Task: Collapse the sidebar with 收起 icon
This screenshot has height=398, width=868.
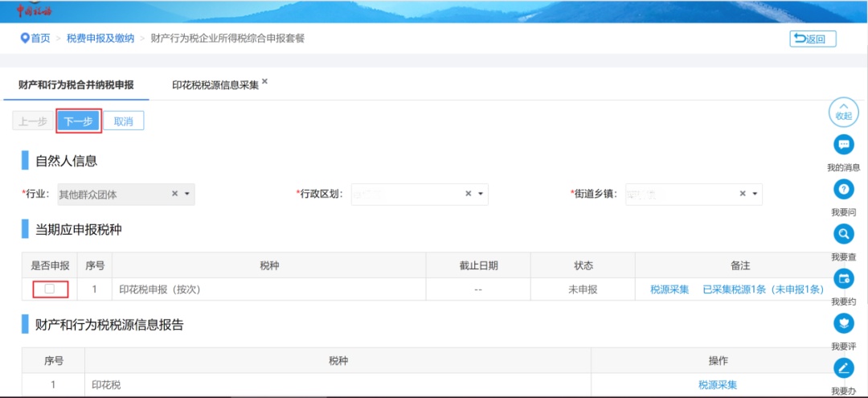Action: 843,112
